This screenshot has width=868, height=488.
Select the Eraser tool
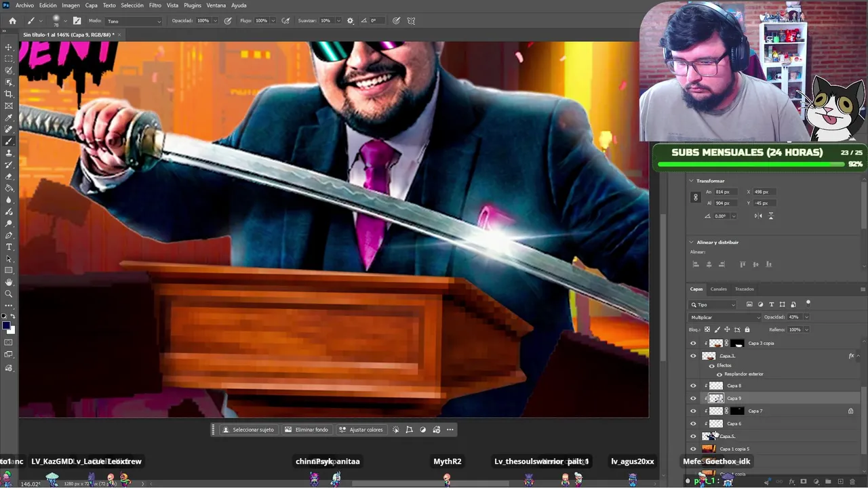click(9, 177)
